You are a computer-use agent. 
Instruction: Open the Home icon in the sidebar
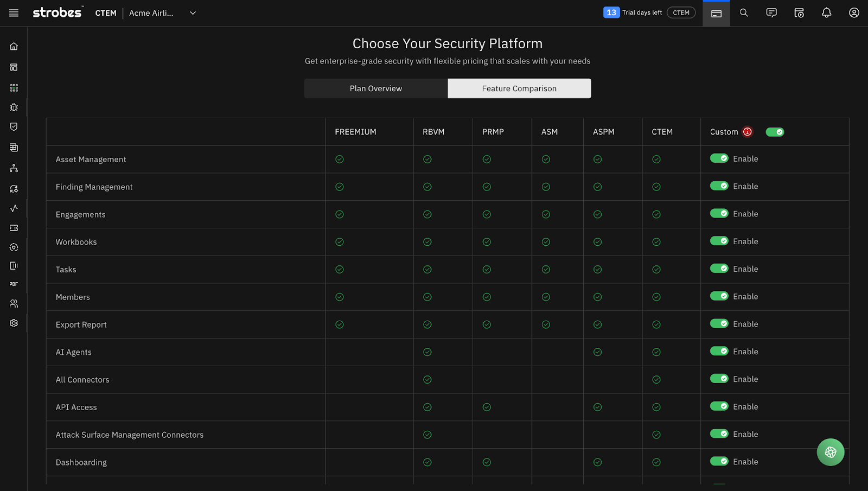(14, 46)
